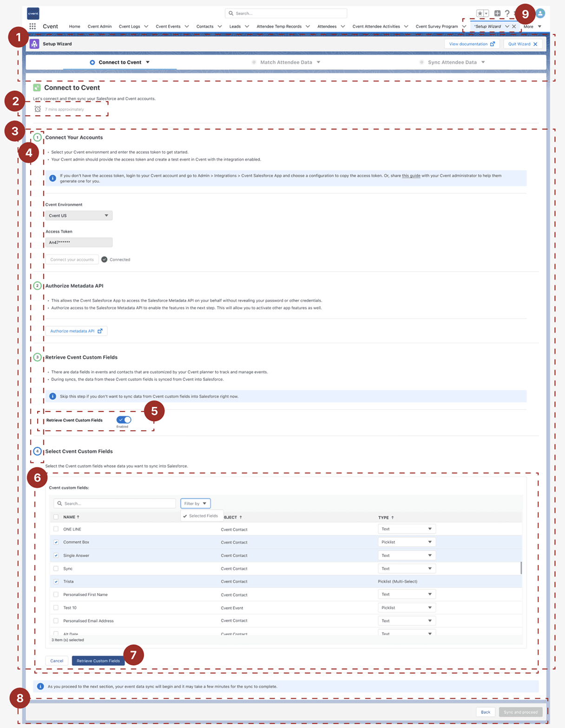
Task: Open Type dropdown for Comment Box row
Action: tap(407, 542)
